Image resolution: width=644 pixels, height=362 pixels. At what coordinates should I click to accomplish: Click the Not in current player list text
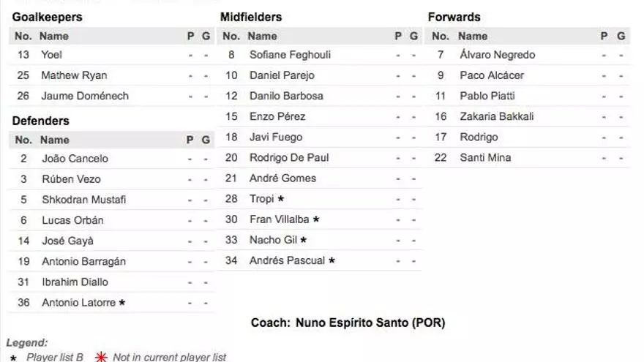pyautogui.click(x=169, y=358)
